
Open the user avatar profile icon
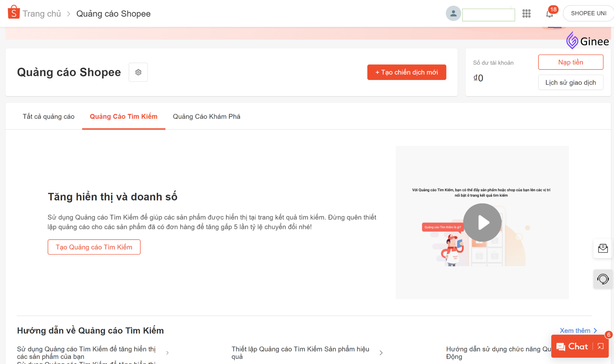453,13
